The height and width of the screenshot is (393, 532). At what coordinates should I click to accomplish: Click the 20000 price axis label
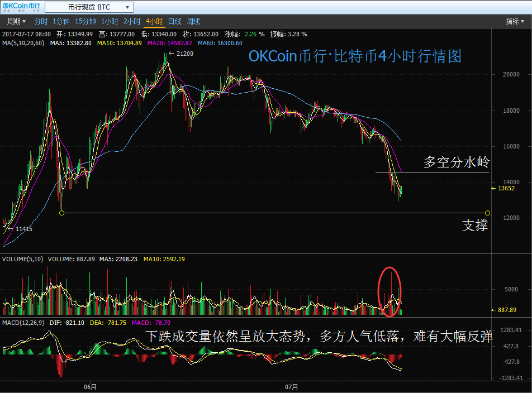511,75
